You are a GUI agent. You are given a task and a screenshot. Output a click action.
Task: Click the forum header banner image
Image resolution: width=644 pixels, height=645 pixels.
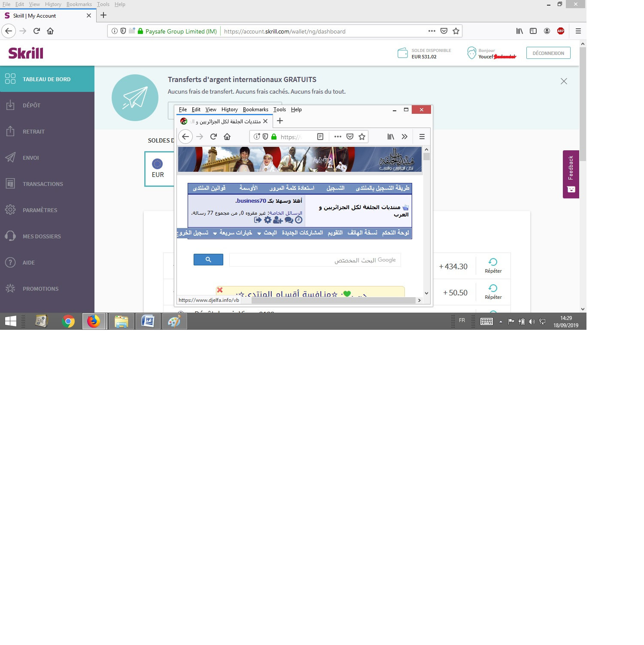(300, 159)
